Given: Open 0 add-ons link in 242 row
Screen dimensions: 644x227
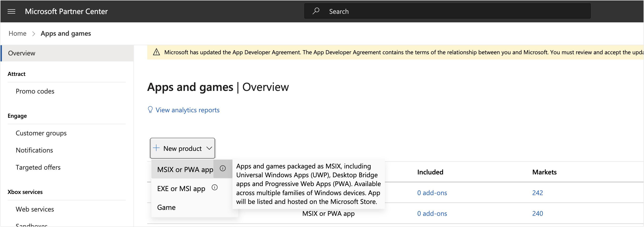Looking at the screenshot, I should [432, 193].
